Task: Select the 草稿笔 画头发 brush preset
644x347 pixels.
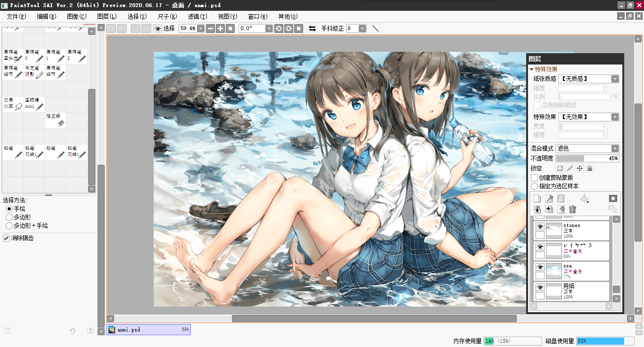Action: [x=13, y=56]
